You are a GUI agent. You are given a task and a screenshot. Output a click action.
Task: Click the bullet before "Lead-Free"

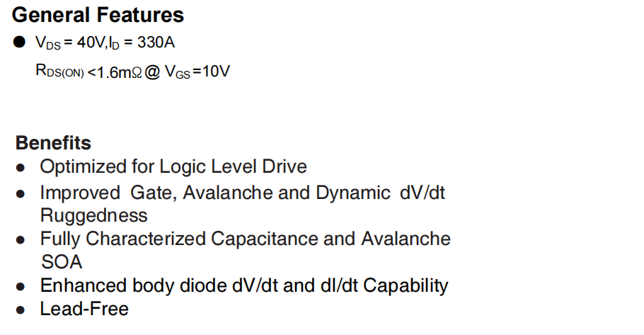21,310
